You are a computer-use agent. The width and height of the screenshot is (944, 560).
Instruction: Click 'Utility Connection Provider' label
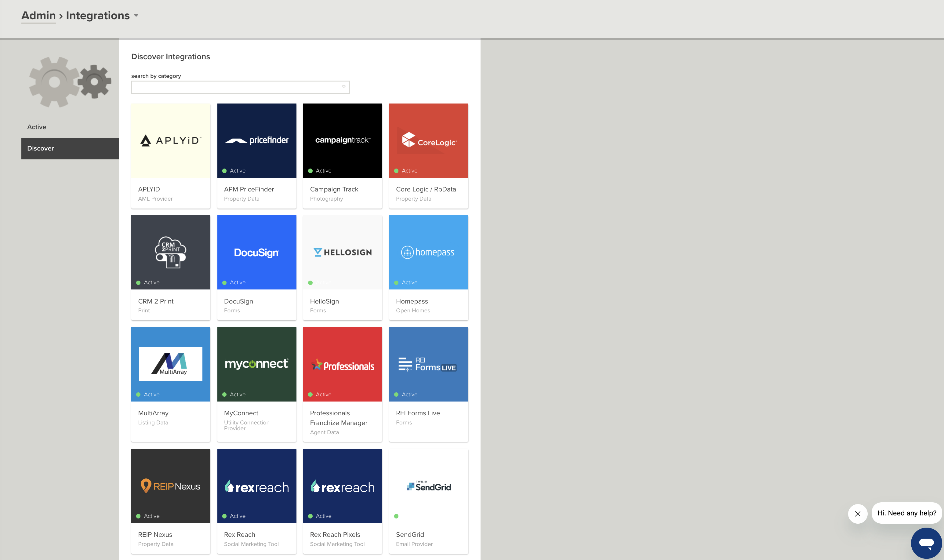(246, 425)
